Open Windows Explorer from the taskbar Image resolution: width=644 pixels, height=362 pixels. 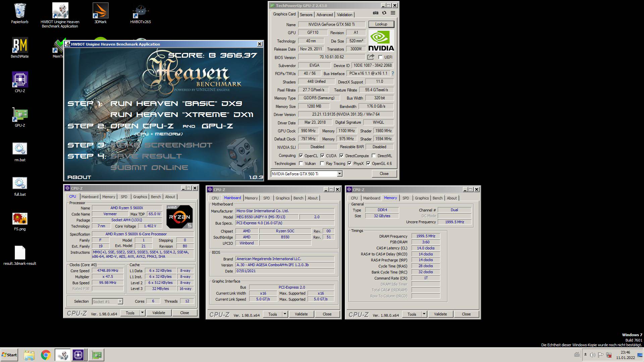(x=29, y=355)
